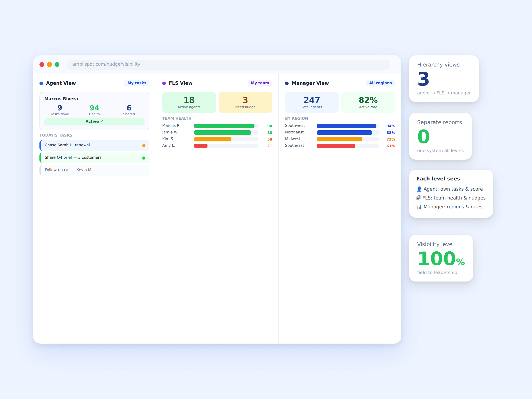Click Kim S. orange health bar
The width and height of the screenshot is (532, 399).
(x=213, y=139)
